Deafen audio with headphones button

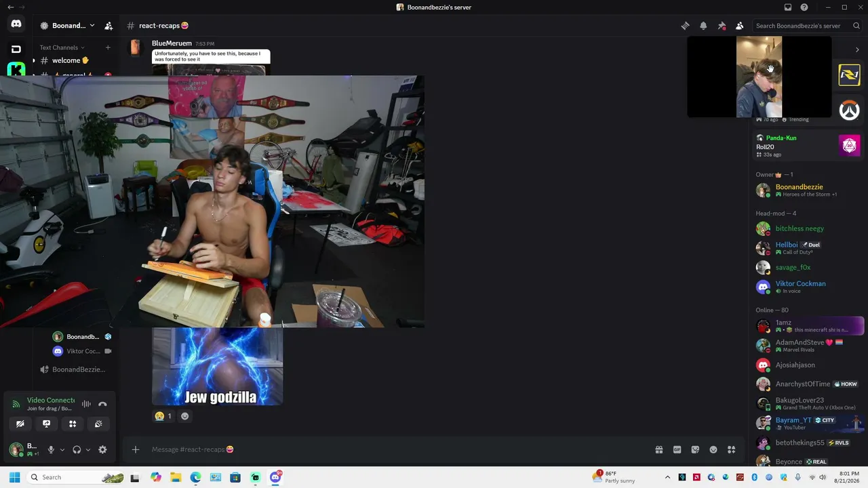[77, 449]
